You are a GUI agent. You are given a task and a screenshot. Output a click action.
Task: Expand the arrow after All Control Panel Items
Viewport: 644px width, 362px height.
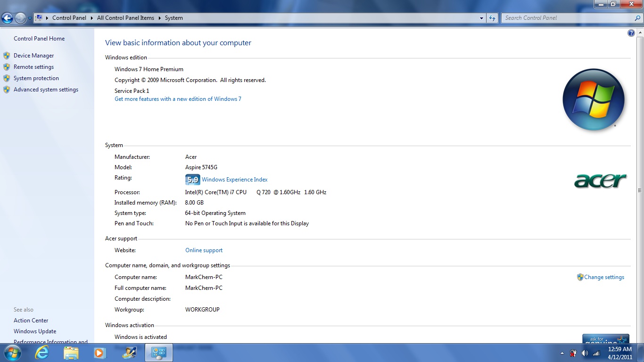click(160, 18)
